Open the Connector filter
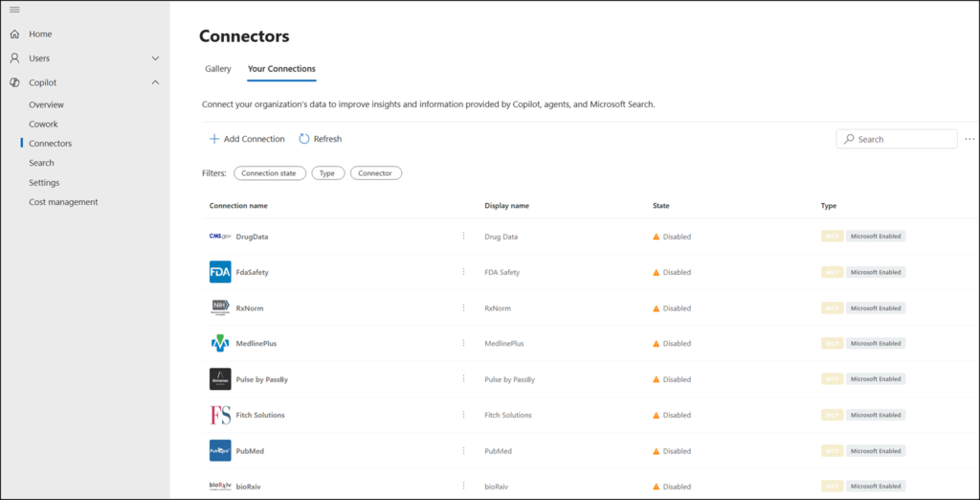The width and height of the screenshot is (980, 500). [375, 173]
